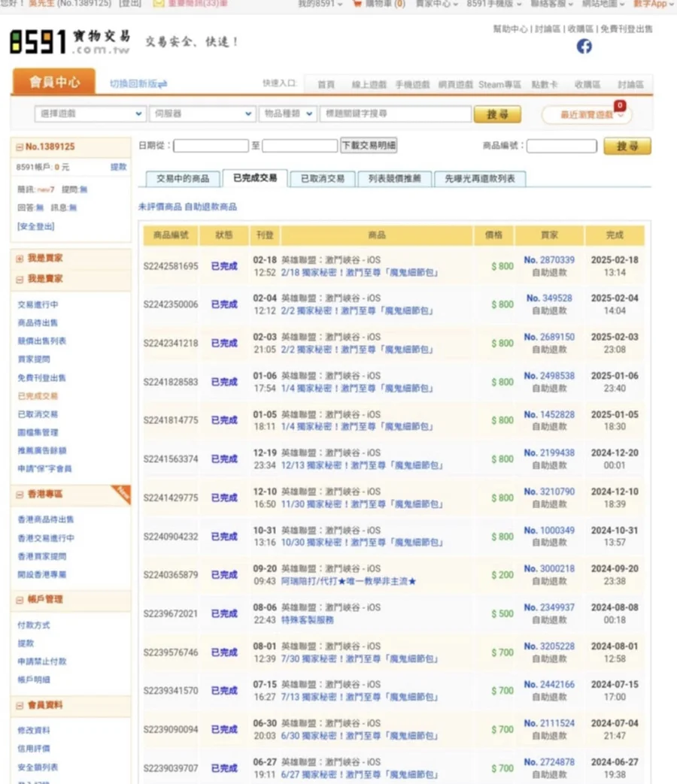
Task: Open the 伺服器 dropdown
Action: [202, 114]
